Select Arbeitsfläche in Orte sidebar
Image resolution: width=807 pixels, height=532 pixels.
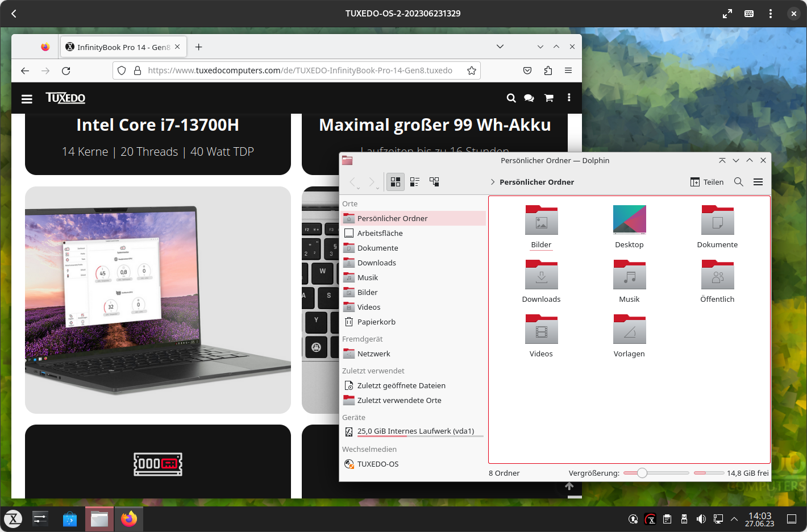[x=413, y=233]
